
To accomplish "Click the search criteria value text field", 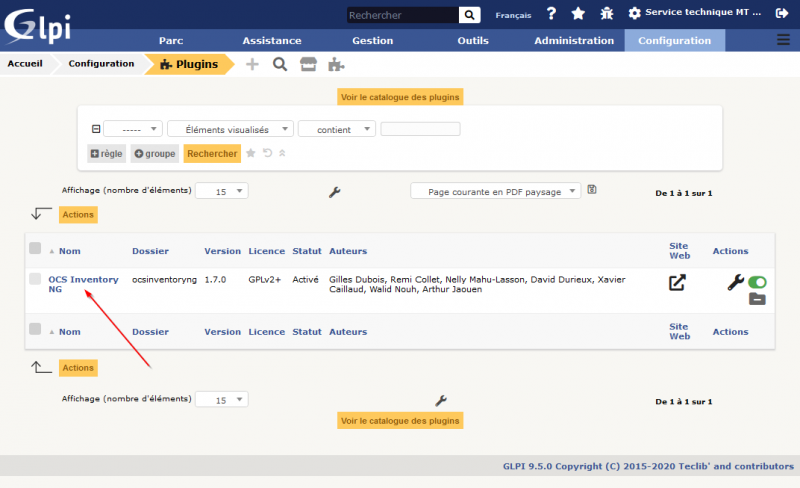I will (420, 129).
